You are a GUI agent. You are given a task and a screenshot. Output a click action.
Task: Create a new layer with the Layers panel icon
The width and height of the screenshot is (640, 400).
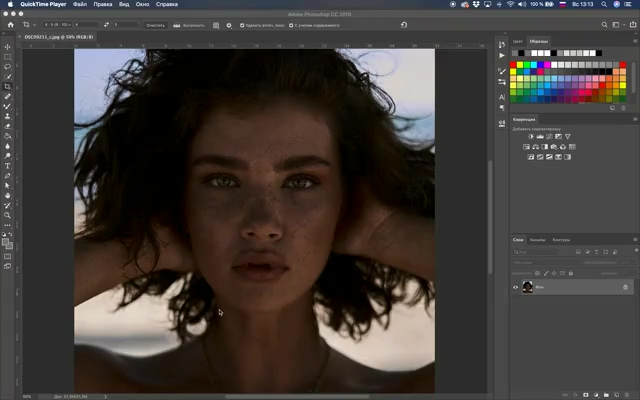615,394
